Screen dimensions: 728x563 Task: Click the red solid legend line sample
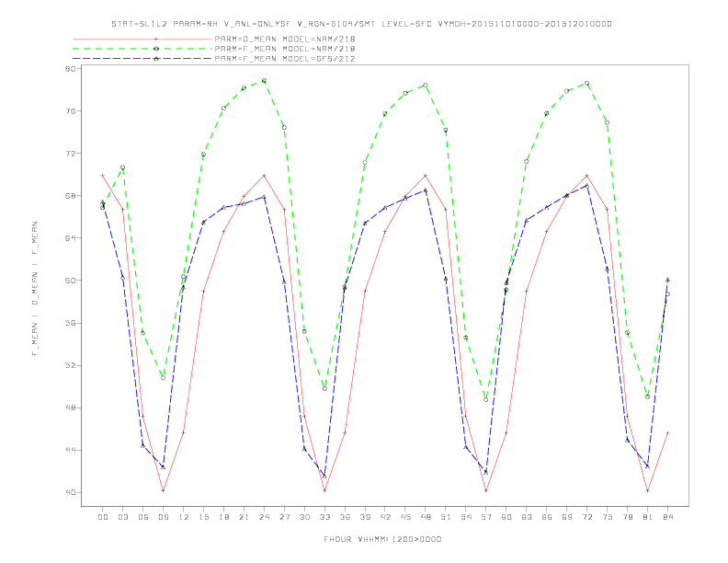[142, 39]
